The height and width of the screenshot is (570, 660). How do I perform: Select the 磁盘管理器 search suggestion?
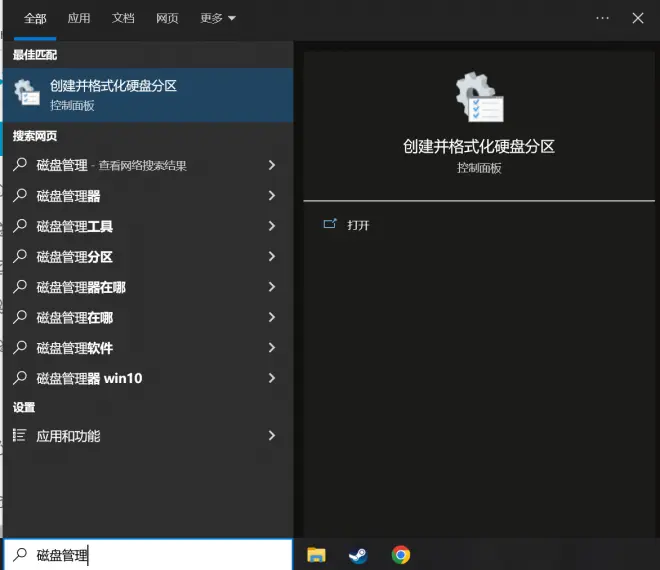tap(148, 195)
